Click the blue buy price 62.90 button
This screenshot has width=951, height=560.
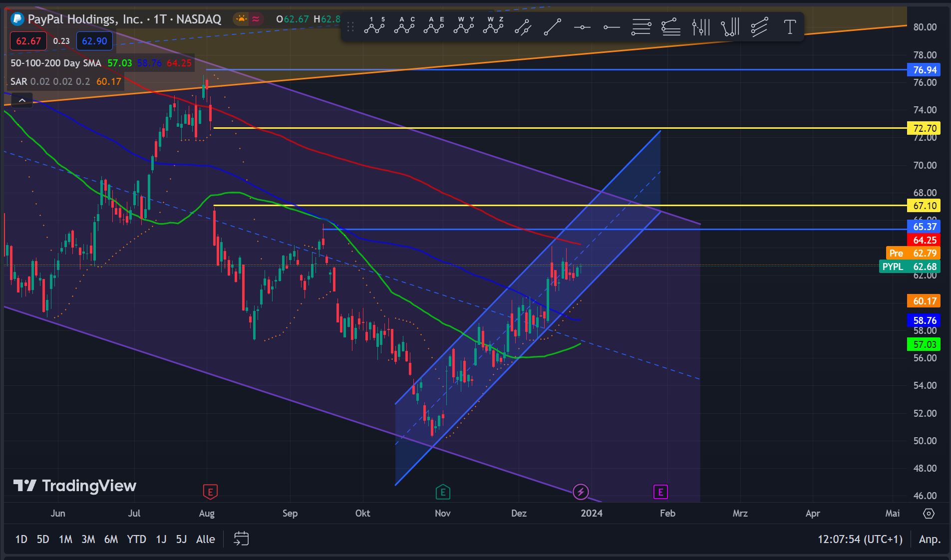(x=94, y=41)
